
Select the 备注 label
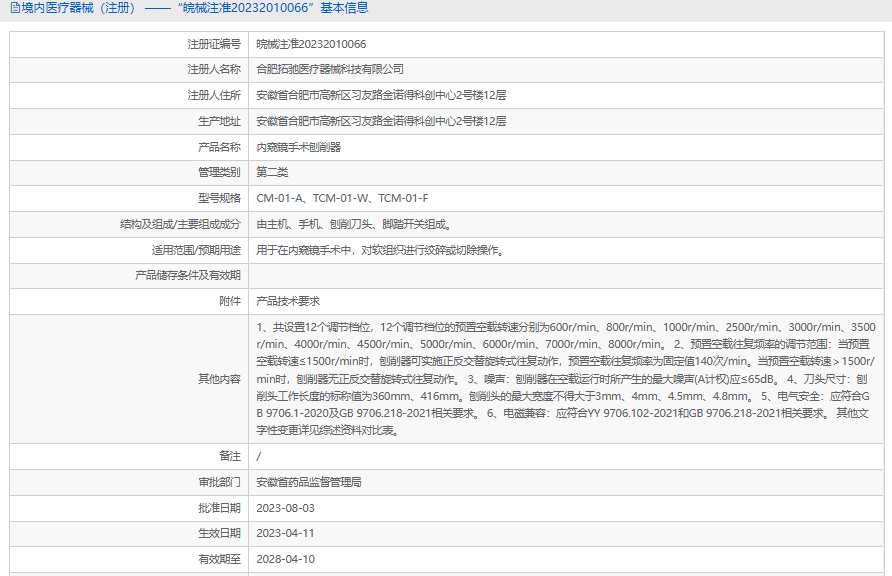(x=230, y=457)
